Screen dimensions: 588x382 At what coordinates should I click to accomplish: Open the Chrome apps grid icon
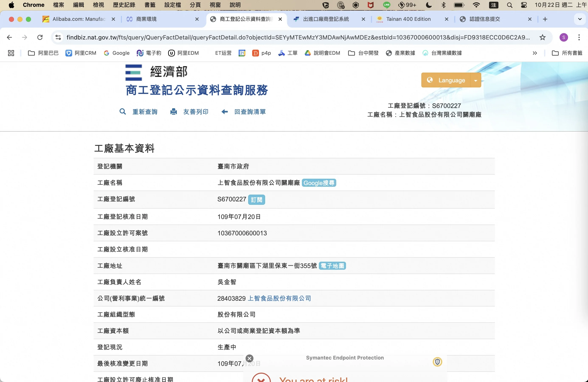pyautogui.click(x=11, y=53)
